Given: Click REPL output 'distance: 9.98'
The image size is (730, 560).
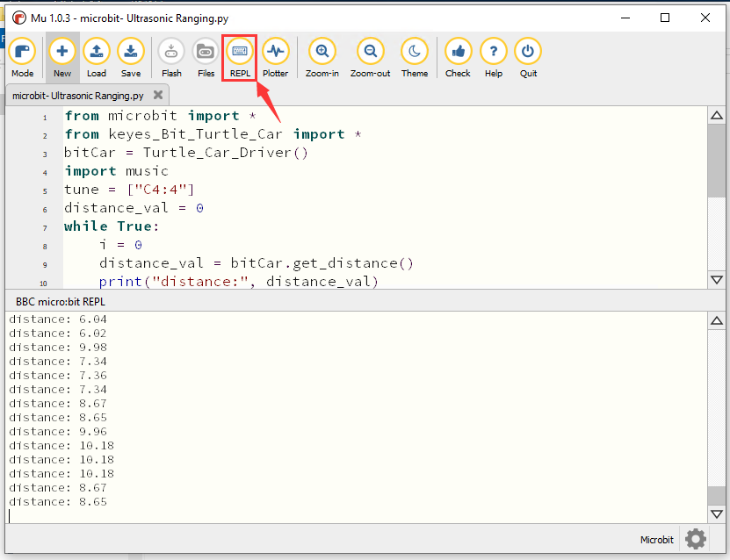Looking at the screenshot, I should pyautogui.click(x=58, y=348).
